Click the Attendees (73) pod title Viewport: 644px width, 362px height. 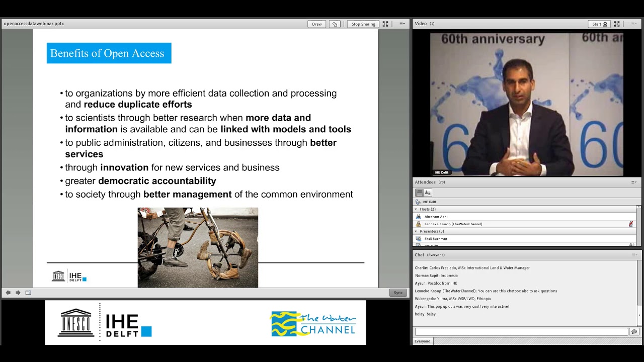tap(430, 182)
